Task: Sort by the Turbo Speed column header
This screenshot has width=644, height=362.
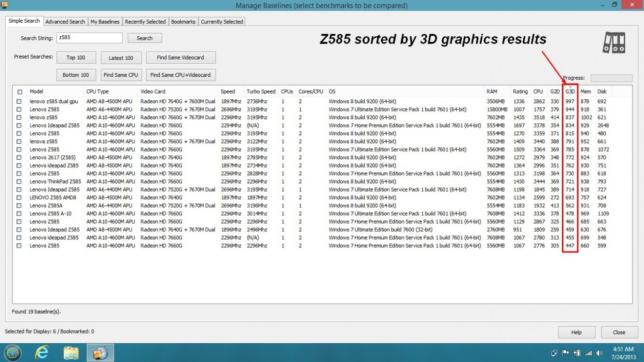Action: [x=261, y=92]
